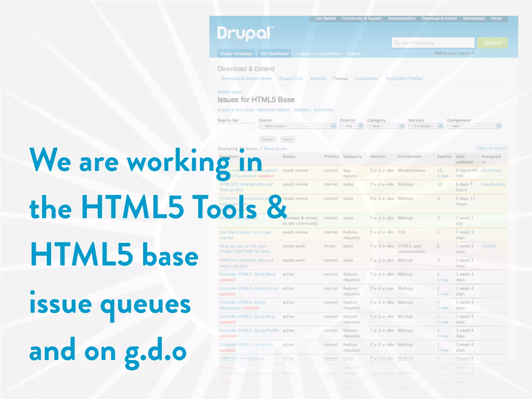Click Show all issues link
The height and width of the screenshot is (399, 532).
(x=491, y=148)
